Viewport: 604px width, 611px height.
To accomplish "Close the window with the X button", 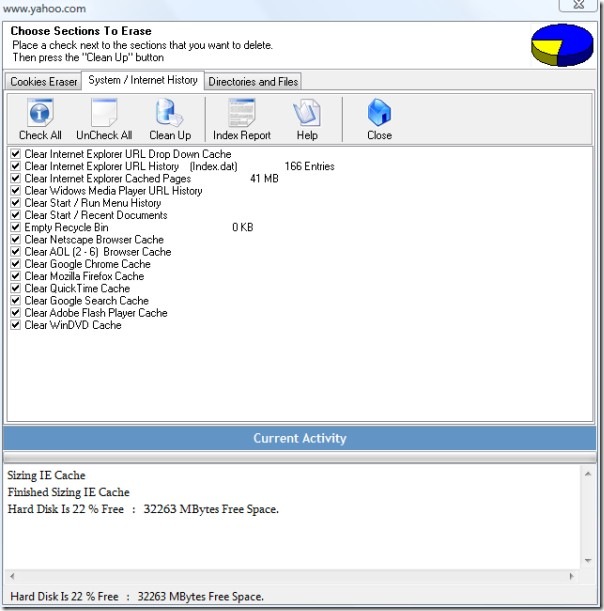I will (x=578, y=5).
